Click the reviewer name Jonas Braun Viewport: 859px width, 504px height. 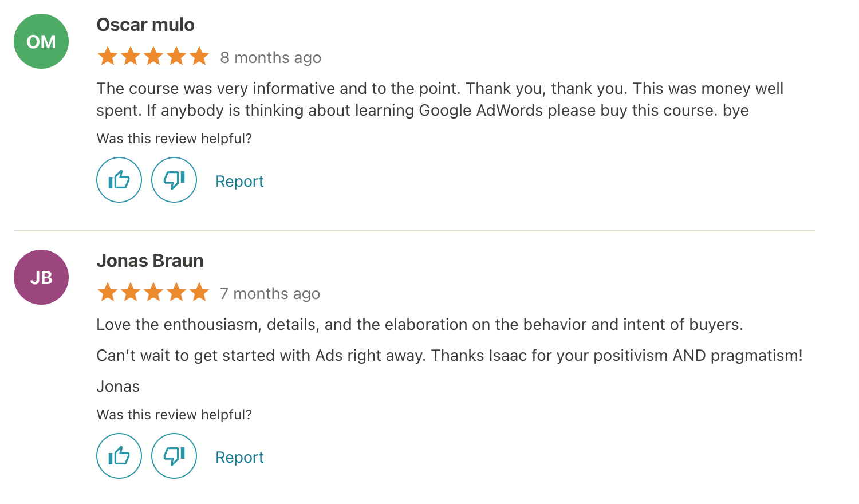click(150, 261)
